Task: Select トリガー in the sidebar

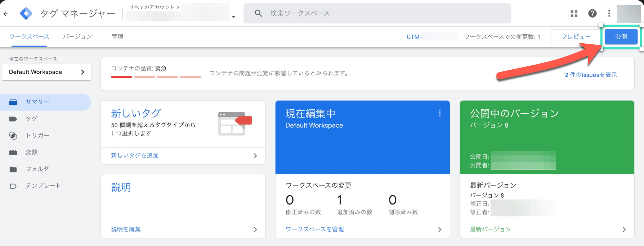Action: coord(37,136)
